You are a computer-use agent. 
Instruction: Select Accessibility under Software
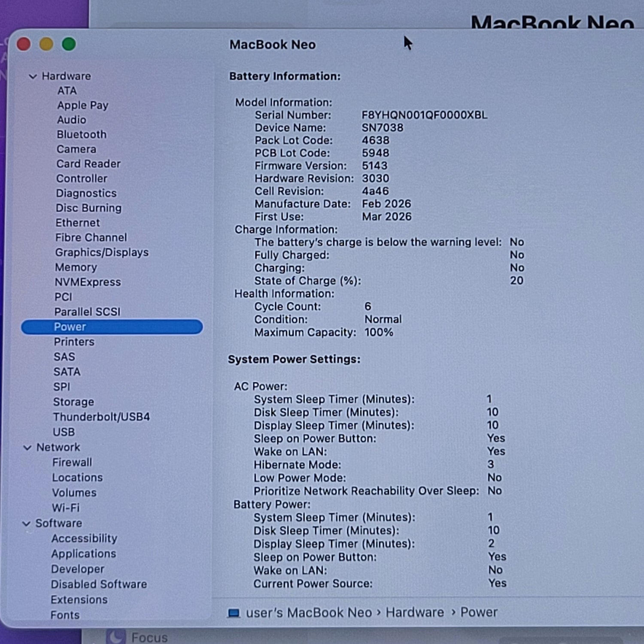coord(85,539)
